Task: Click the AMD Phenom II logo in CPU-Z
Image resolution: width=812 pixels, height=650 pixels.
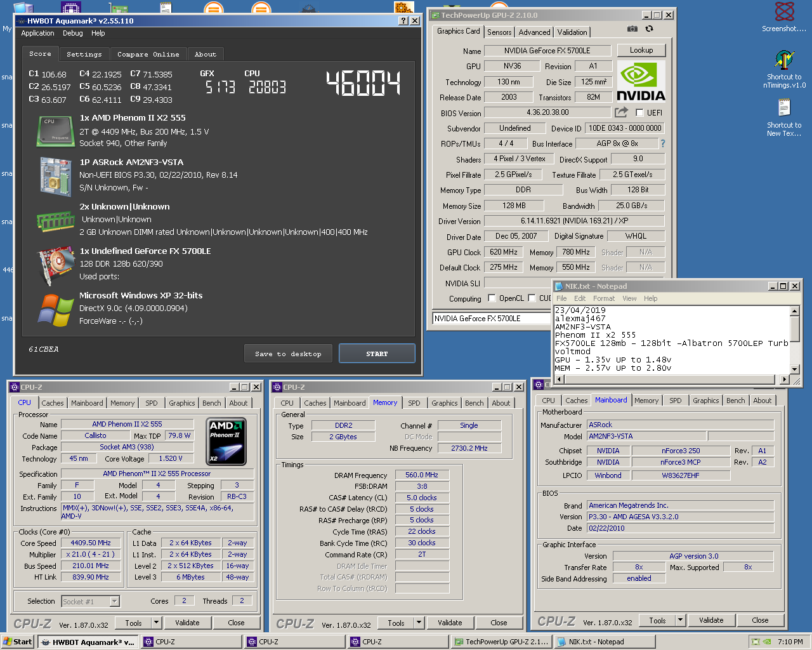Action: 227,441
